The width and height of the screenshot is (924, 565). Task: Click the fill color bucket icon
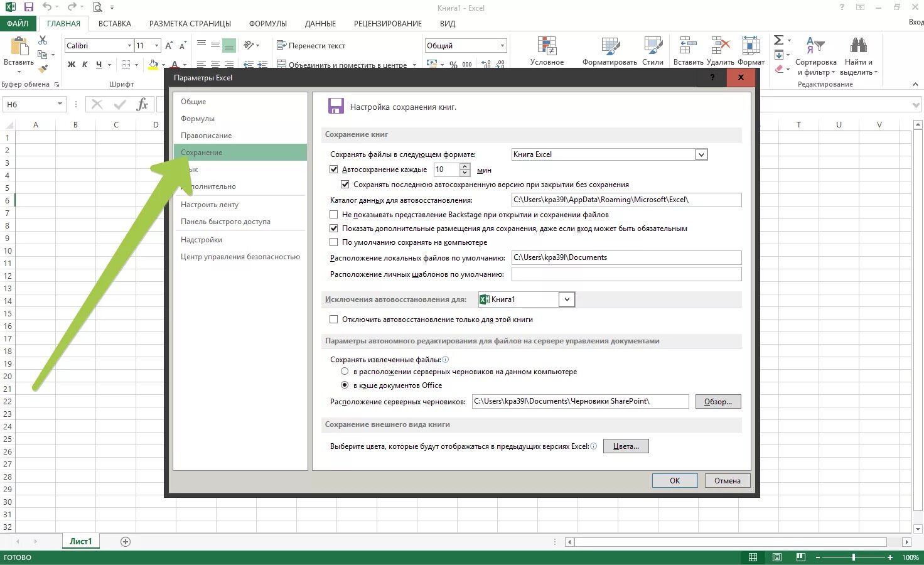coord(153,65)
